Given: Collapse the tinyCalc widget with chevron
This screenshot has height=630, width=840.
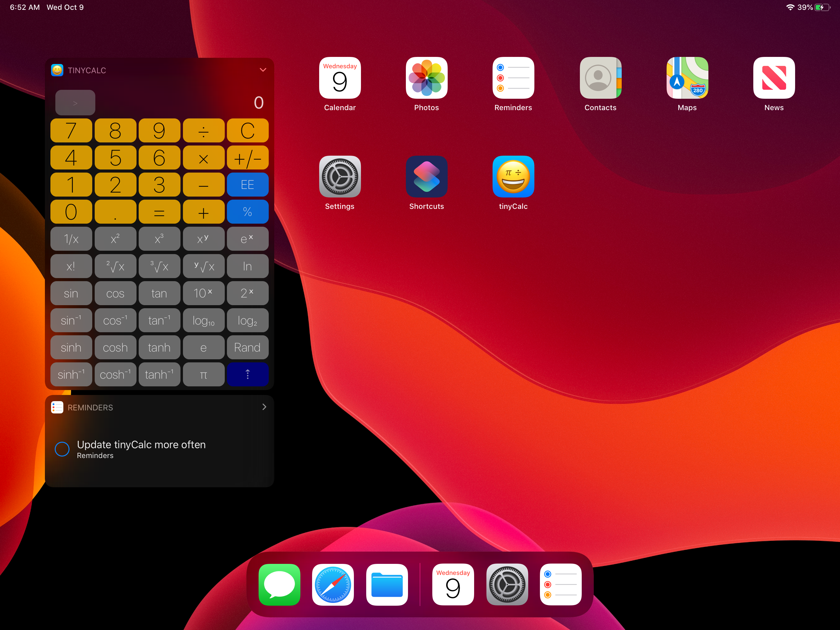Looking at the screenshot, I should [x=263, y=70].
